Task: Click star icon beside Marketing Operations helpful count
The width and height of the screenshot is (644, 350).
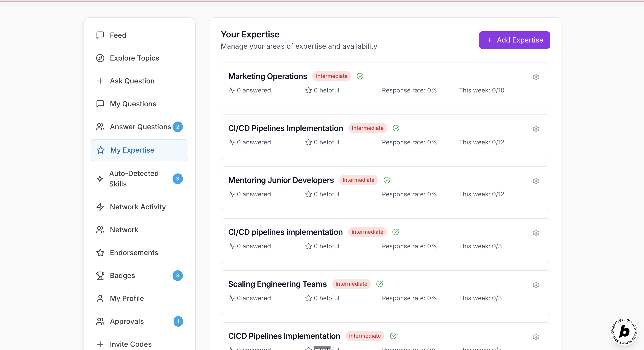Action: coord(309,90)
